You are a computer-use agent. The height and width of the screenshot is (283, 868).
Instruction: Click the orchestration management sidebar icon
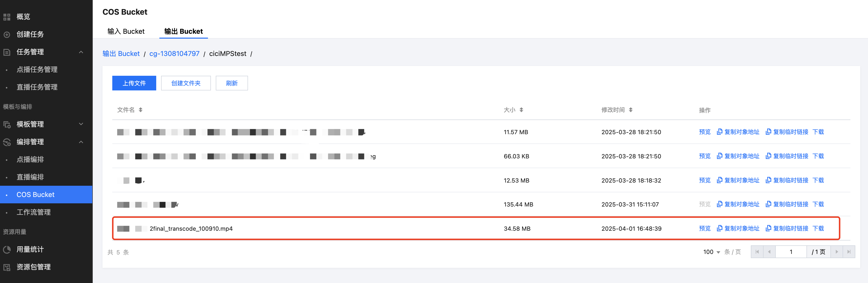click(x=7, y=142)
